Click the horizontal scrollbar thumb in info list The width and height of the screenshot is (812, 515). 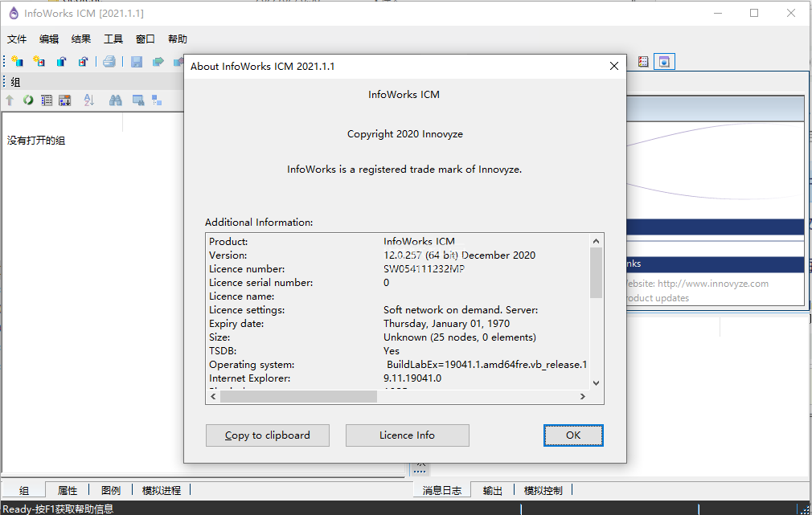(x=299, y=396)
